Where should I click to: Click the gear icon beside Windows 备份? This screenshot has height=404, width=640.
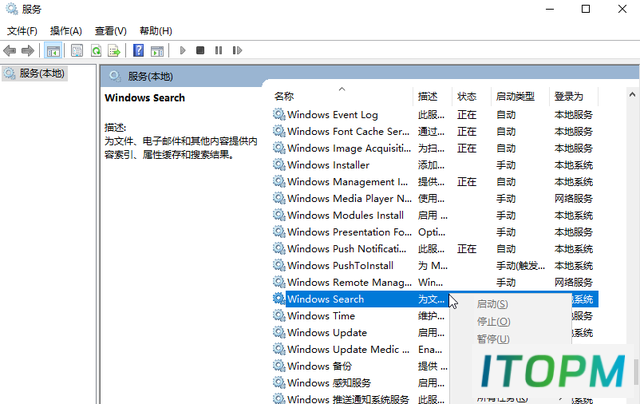click(279, 366)
